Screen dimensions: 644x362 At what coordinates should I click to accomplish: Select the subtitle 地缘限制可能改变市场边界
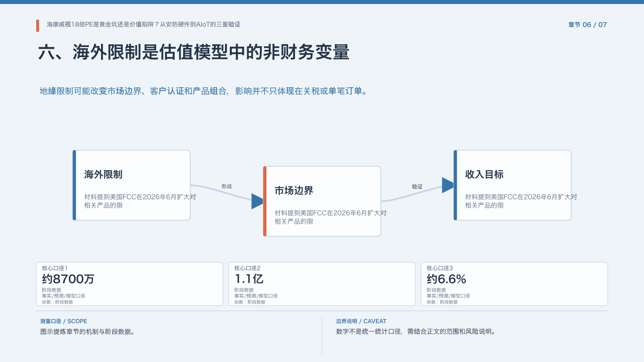click(x=91, y=91)
